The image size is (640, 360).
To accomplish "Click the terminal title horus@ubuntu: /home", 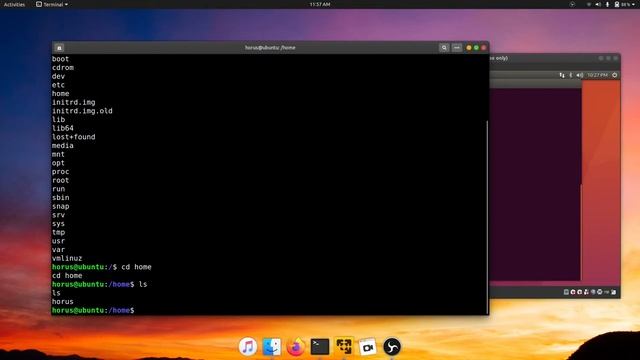I will (270, 48).
